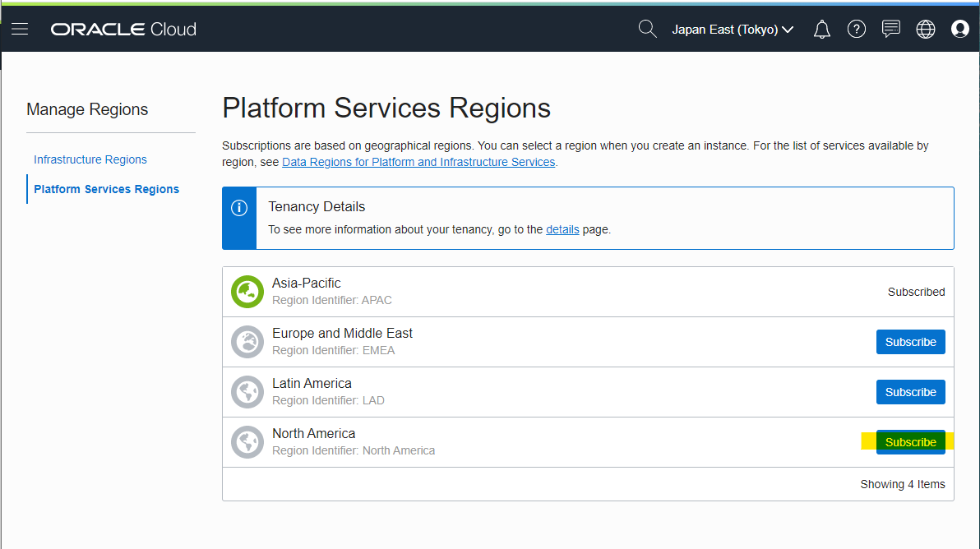Click the Asia-Pacific green globe icon
This screenshot has height=549, width=980.
coord(247,292)
